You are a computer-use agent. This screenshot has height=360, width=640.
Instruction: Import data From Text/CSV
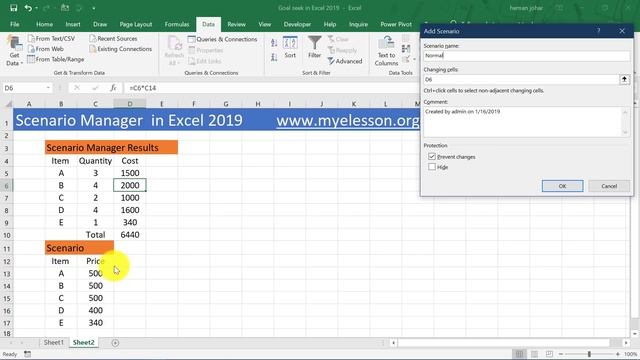(x=51, y=38)
